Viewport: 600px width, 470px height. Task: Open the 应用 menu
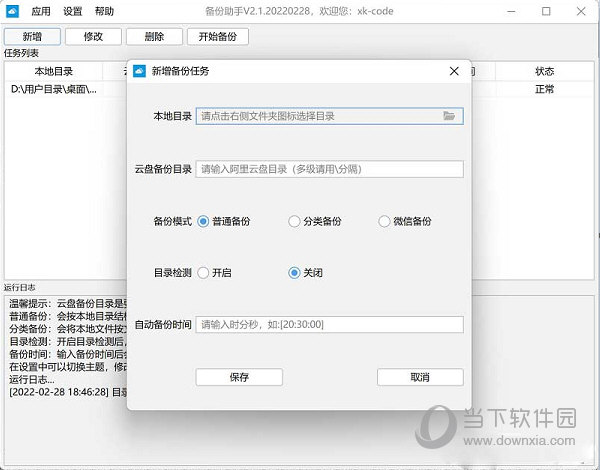(41, 11)
